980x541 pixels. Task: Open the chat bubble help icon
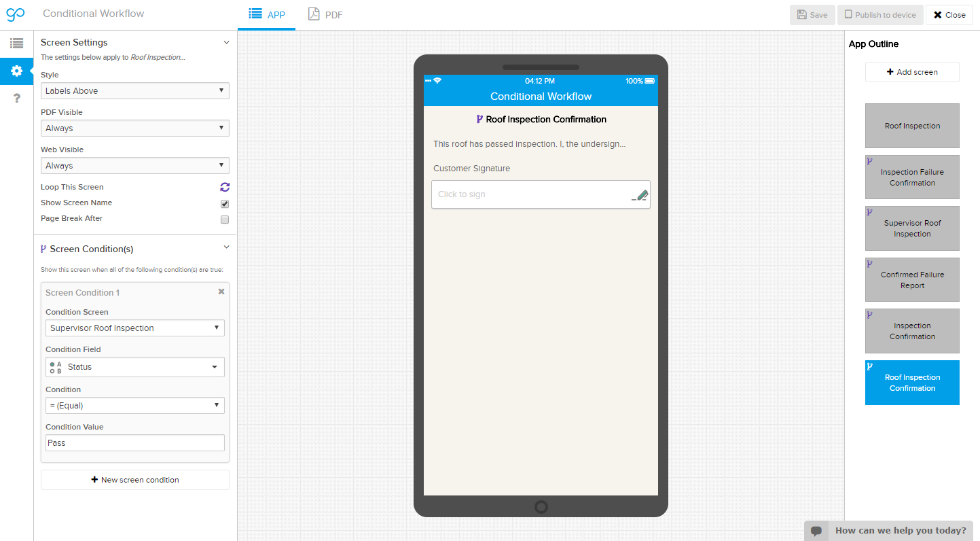click(x=816, y=531)
